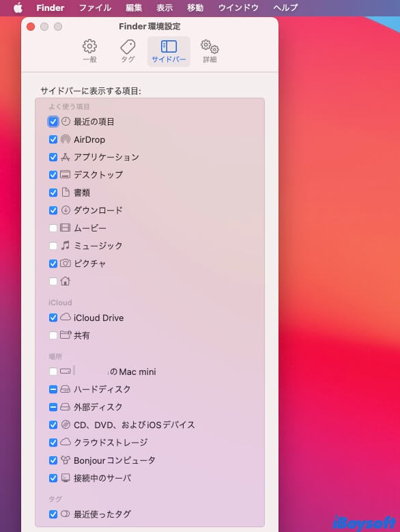The height and width of the screenshot is (532, 400).
Task: Click the film strip icon beside ムービー
Action: [65, 227]
